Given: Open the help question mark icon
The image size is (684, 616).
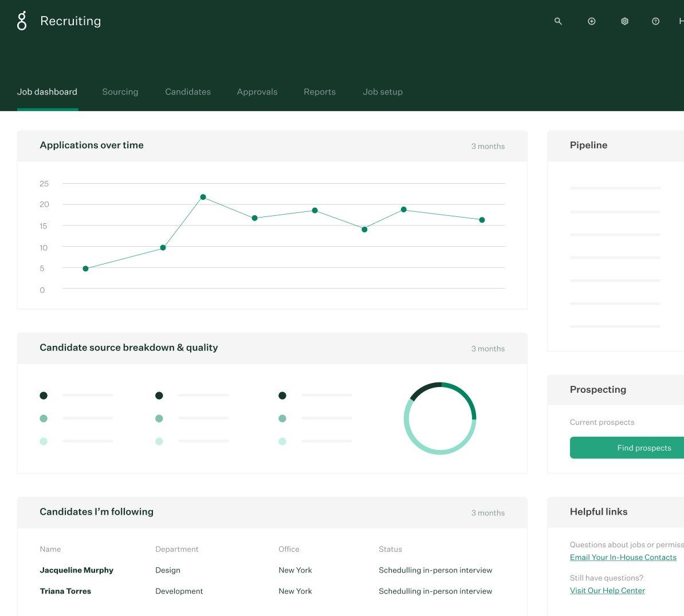Looking at the screenshot, I should point(656,21).
